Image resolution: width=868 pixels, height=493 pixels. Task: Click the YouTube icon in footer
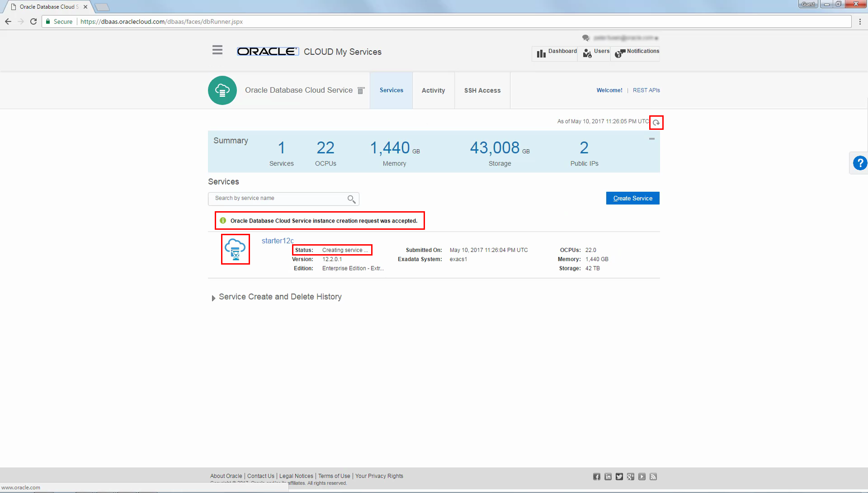pos(642,477)
